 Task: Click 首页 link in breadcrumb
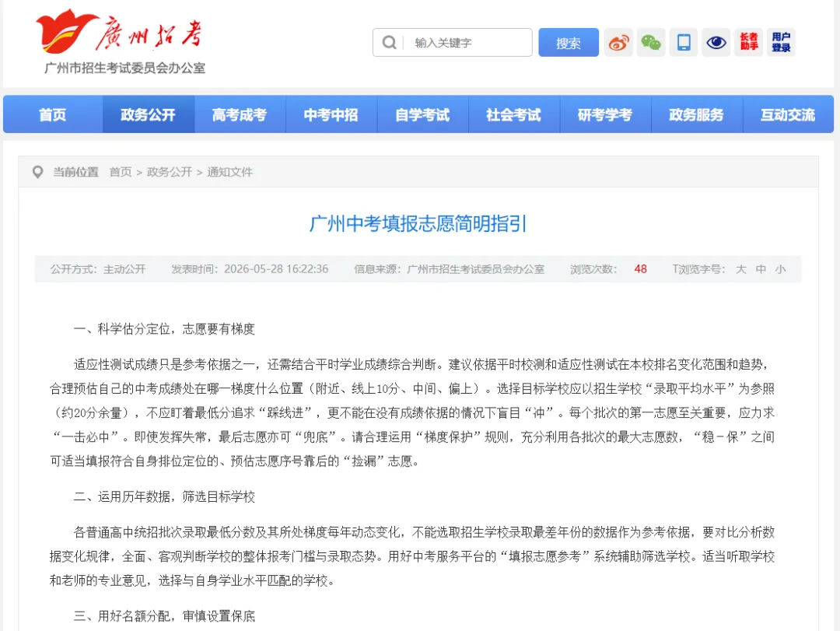pyautogui.click(x=121, y=172)
